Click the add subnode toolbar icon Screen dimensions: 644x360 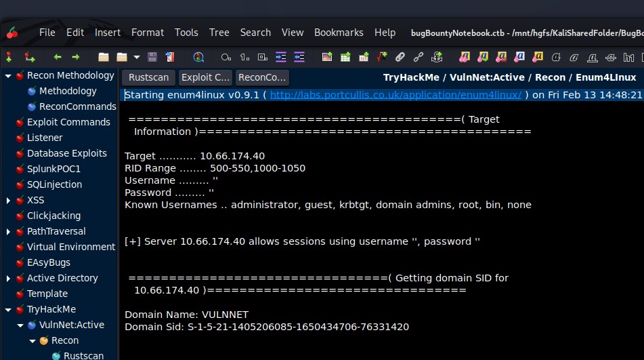(x=29, y=57)
